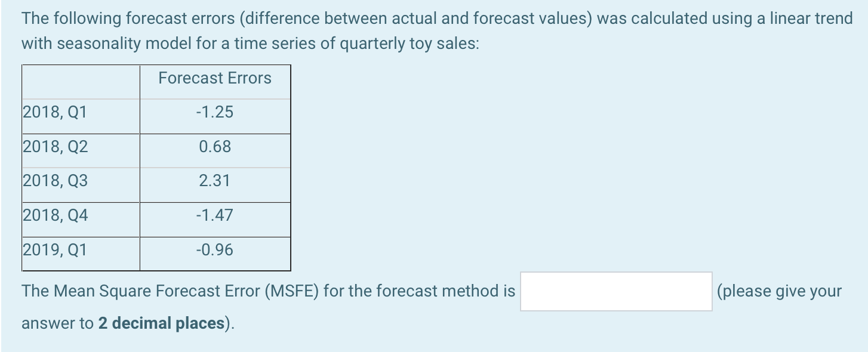Select the forecast error value 2.31
The image size is (868, 352).
(x=214, y=181)
